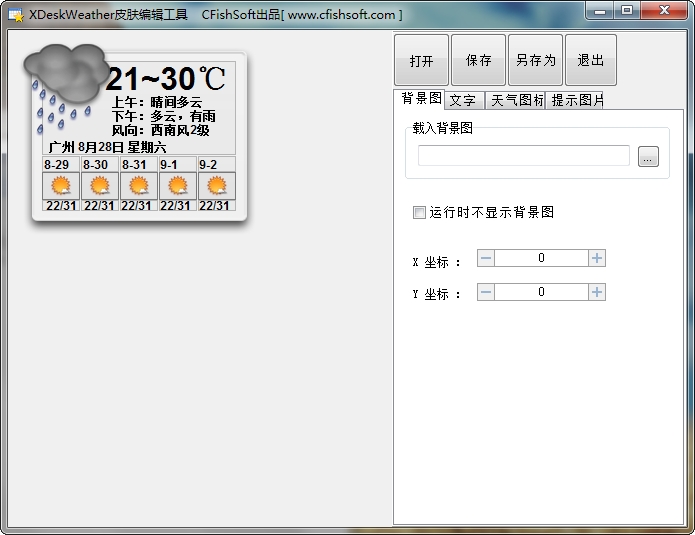Click the browse "..." button for background image
This screenshot has height=535, width=695.
[x=648, y=157]
